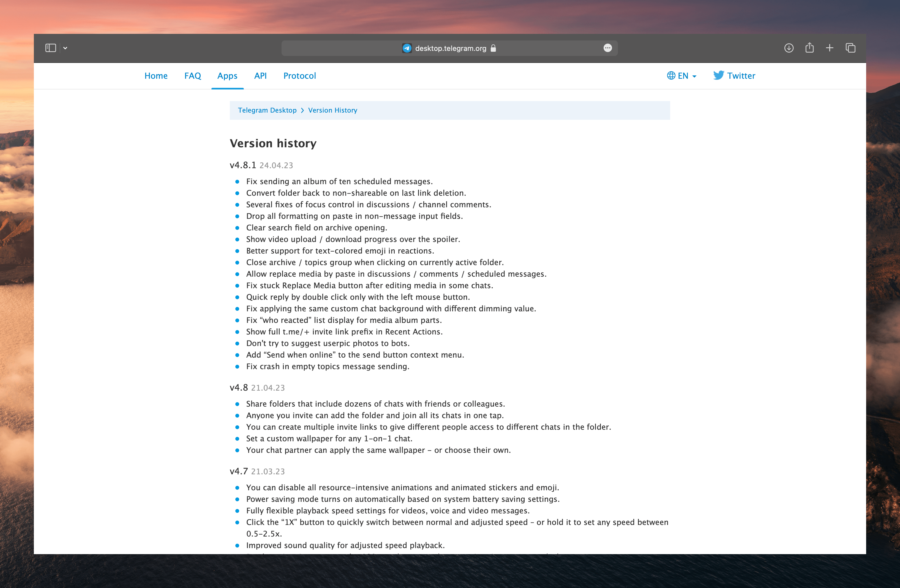Expand the chevron next to the sidebar button

(x=65, y=48)
